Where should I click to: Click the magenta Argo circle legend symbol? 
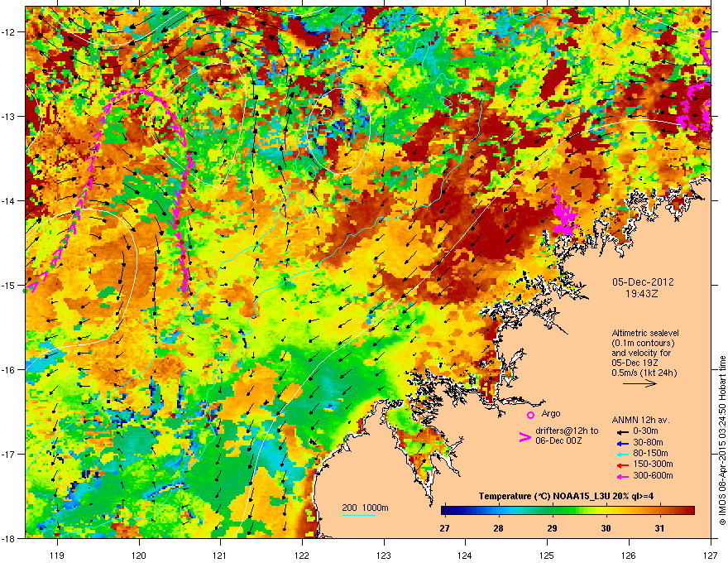point(530,415)
